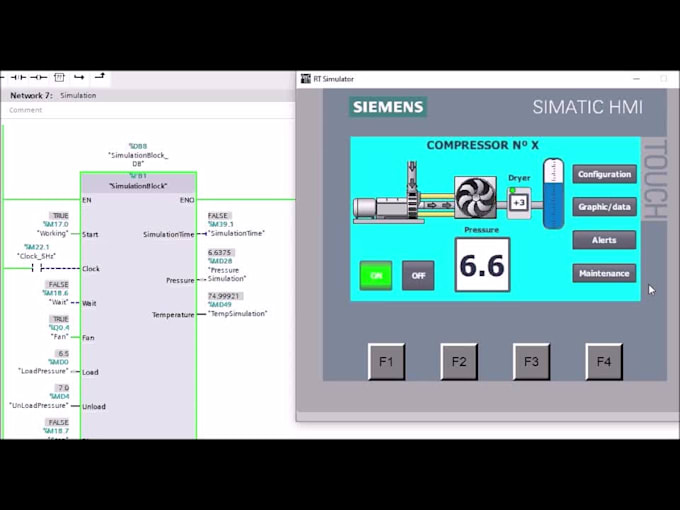
Task: Click the blue air tank graphic
Action: pyautogui.click(x=553, y=193)
